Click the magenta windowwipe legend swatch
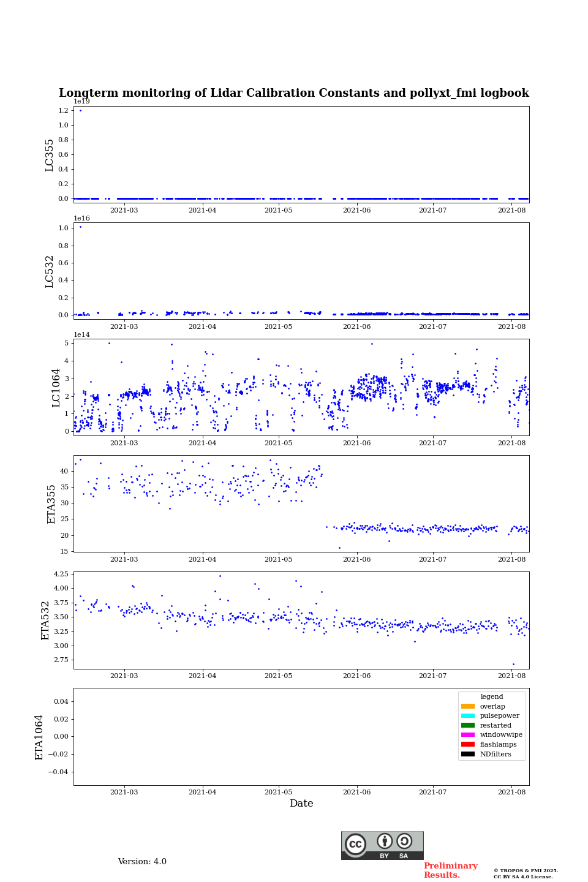Viewport: 588px width, 882px height. pyautogui.click(x=468, y=735)
